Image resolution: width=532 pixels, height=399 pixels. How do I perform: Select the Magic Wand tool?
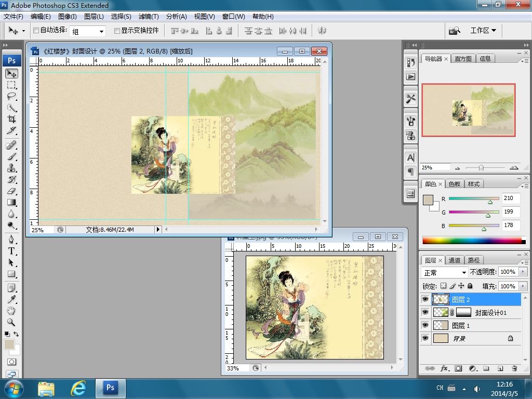pyautogui.click(x=11, y=108)
